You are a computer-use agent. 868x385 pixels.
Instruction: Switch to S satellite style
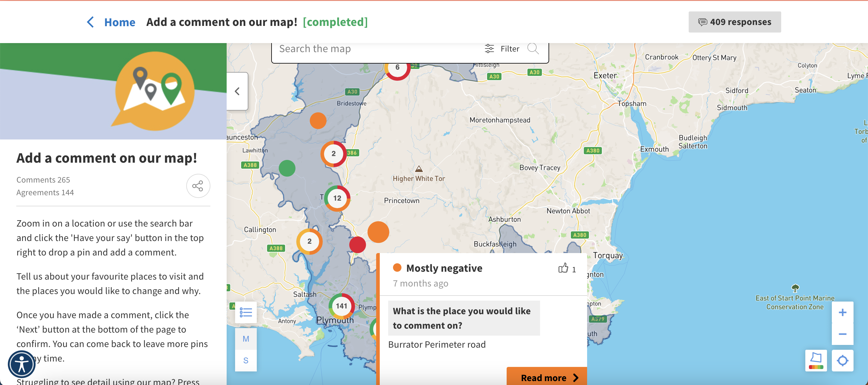pyautogui.click(x=246, y=360)
